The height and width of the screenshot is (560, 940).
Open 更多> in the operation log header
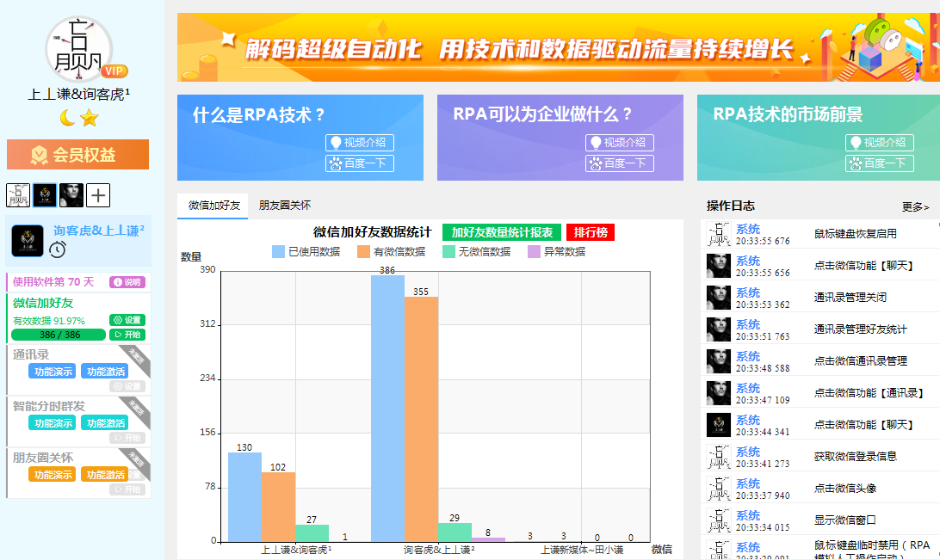[915, 206]
